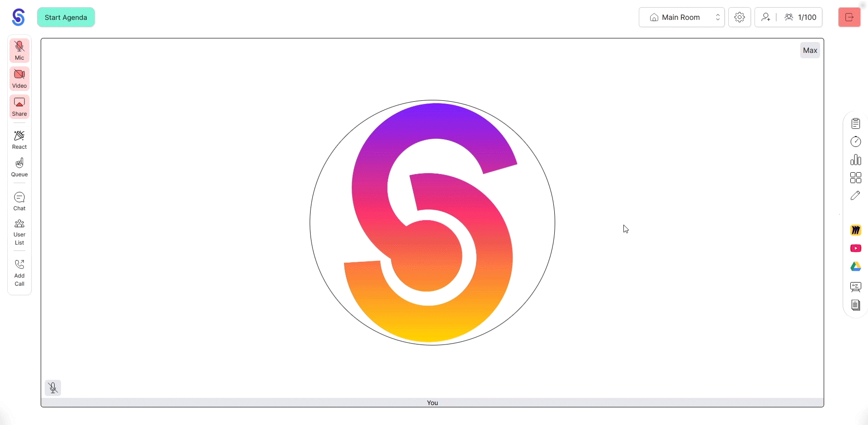Open the Add Call option
The width and height of the screenshot is (868, 425).
click(x=19, y=273)
